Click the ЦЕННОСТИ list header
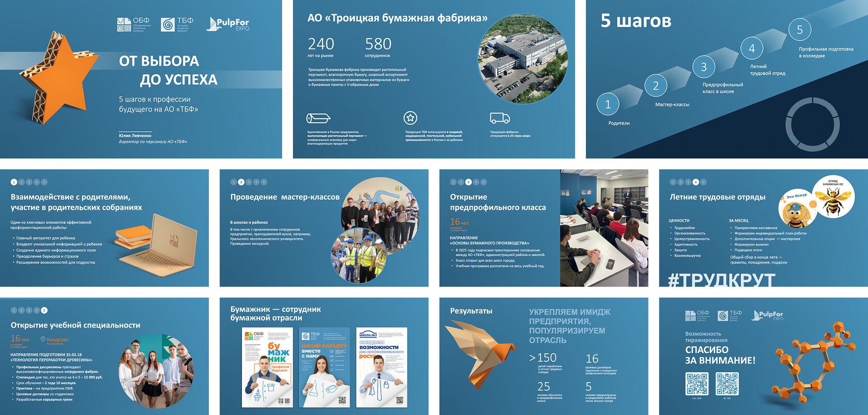The width and height of the screenshot is (868, 415). click(x=679, y=220)
